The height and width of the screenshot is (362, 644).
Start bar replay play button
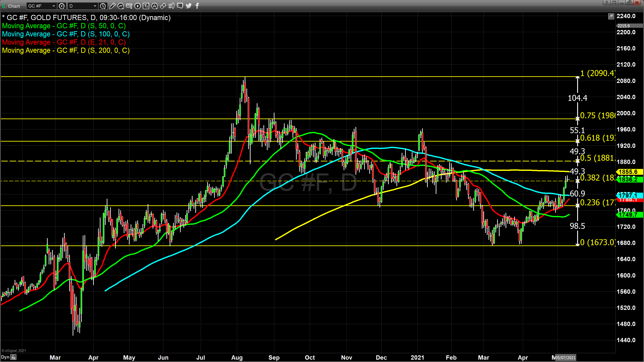click(138, 6)
